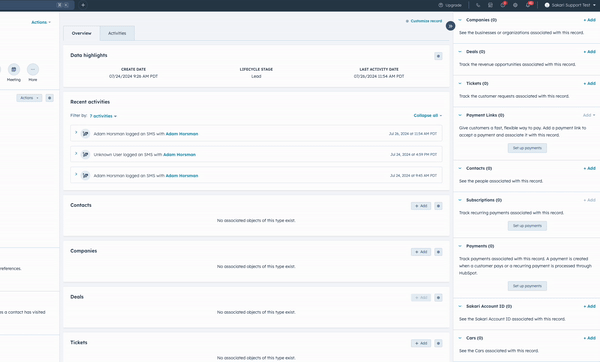Image resolution: width=600 pixels, height=362 pixels.
Task: Open the Deals card settings gear
Action: pyautogui.click(x=439, y=297)
